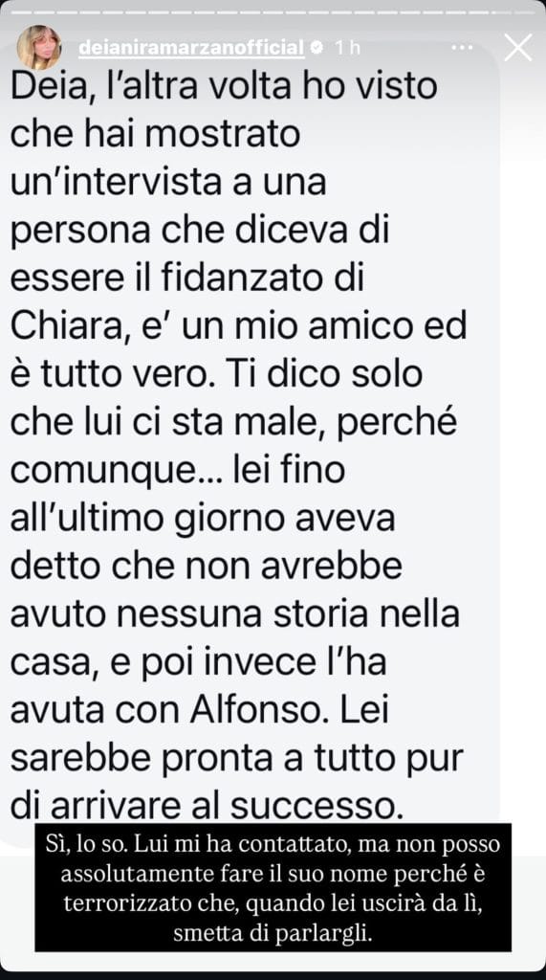
Task: Tap the line "che lui ci sta male, perché"
Action: (x=233, y=422)
